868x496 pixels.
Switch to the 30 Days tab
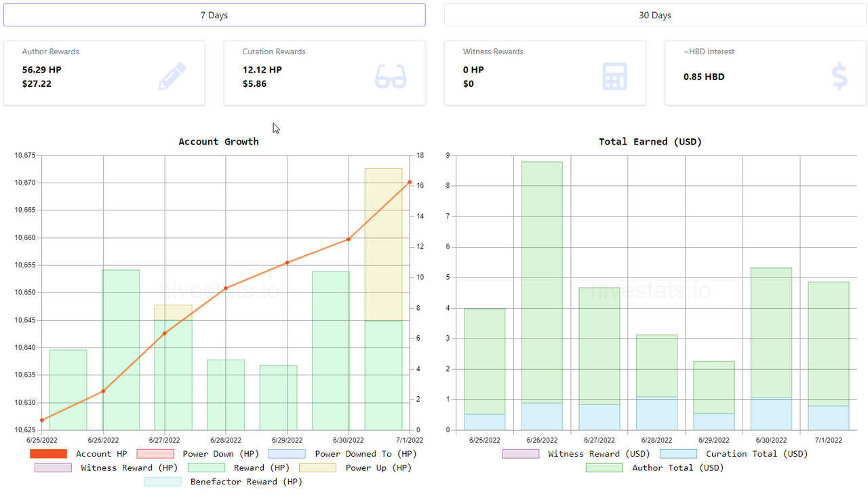click(655, 15)
